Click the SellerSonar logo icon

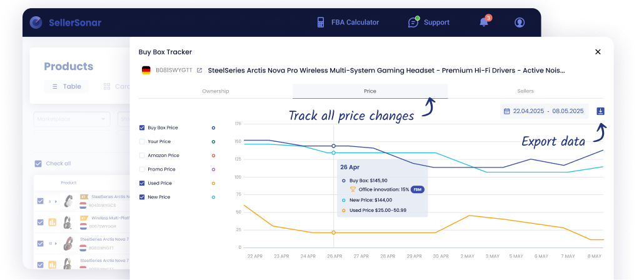pos(36,22)
